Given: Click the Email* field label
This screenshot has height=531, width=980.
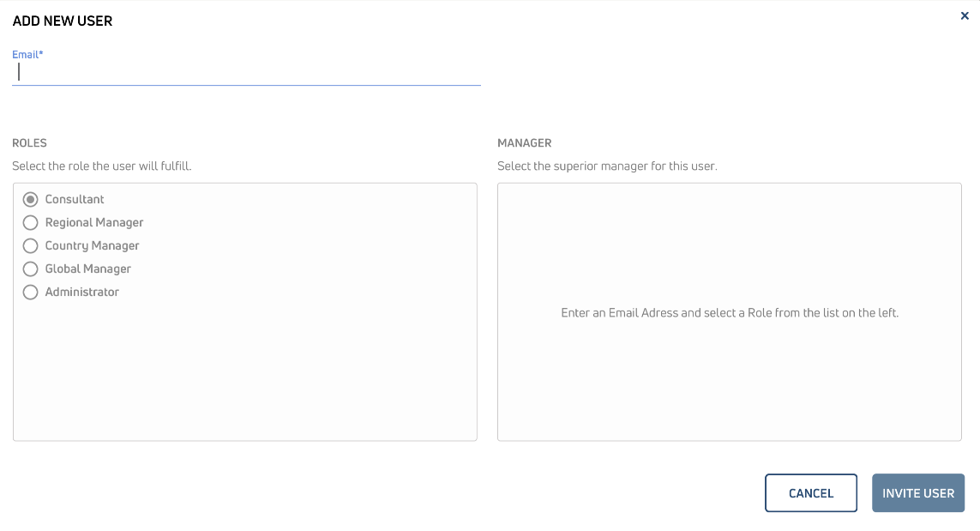Looking at the screenshot, I should 27,55.
